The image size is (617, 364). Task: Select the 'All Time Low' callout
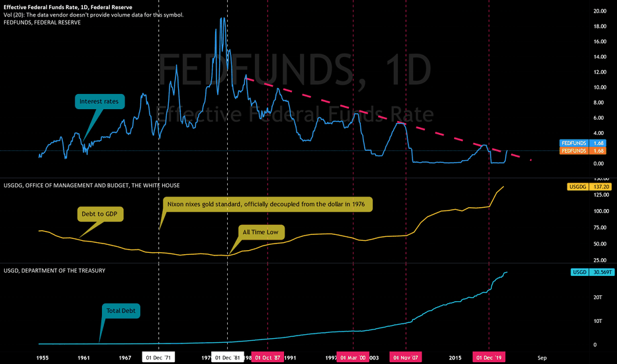click(x=261, y=232)
